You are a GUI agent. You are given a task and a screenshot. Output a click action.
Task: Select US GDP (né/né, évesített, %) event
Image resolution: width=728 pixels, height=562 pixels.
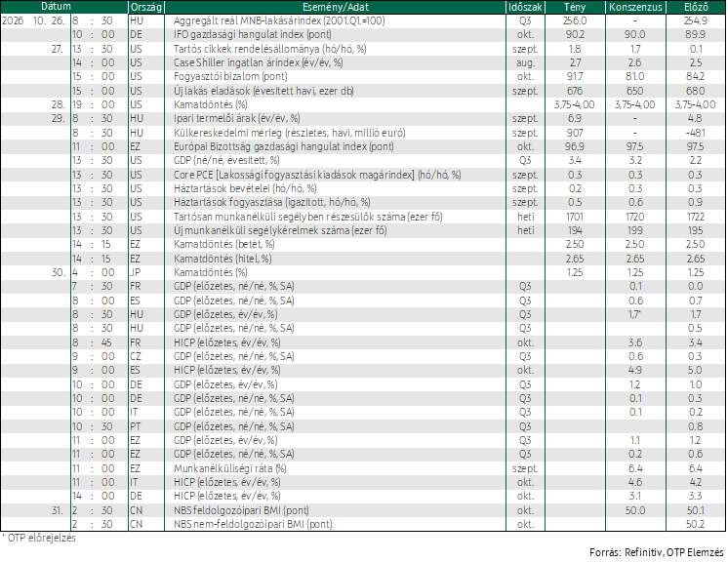coord(226,161)
